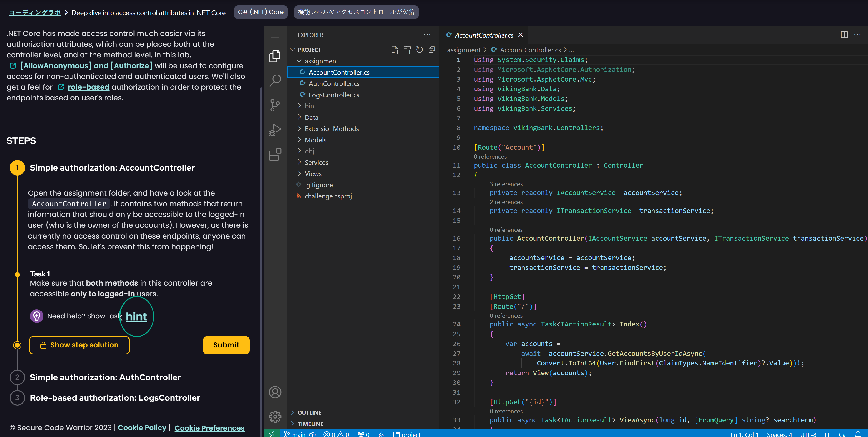Click the Show step solution button
Viewport: 868px width, 437px height.
80,345
